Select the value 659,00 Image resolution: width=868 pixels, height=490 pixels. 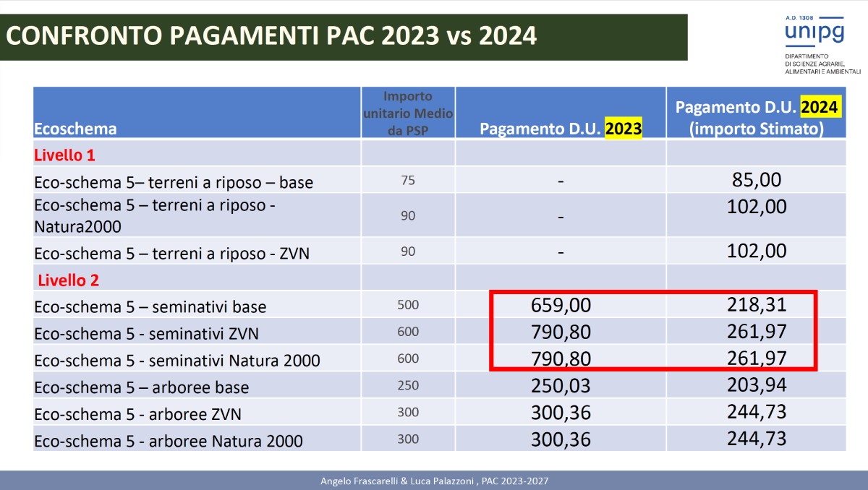pyautogui.click(x=561, y=305)
